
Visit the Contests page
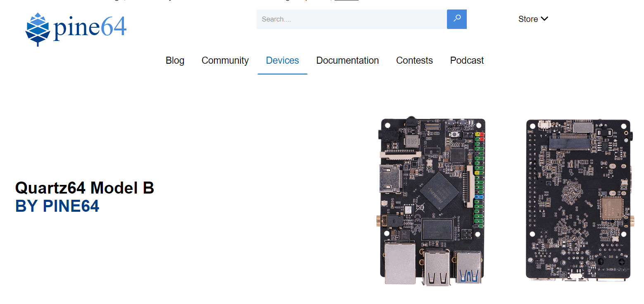pos(414,60)
